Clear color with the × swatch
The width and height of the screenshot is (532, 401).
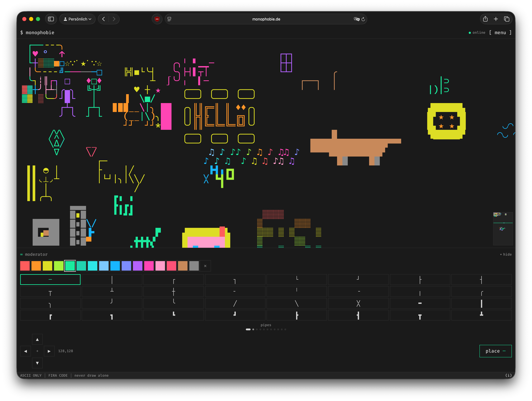pyautogui.click(x=205, y=266)
